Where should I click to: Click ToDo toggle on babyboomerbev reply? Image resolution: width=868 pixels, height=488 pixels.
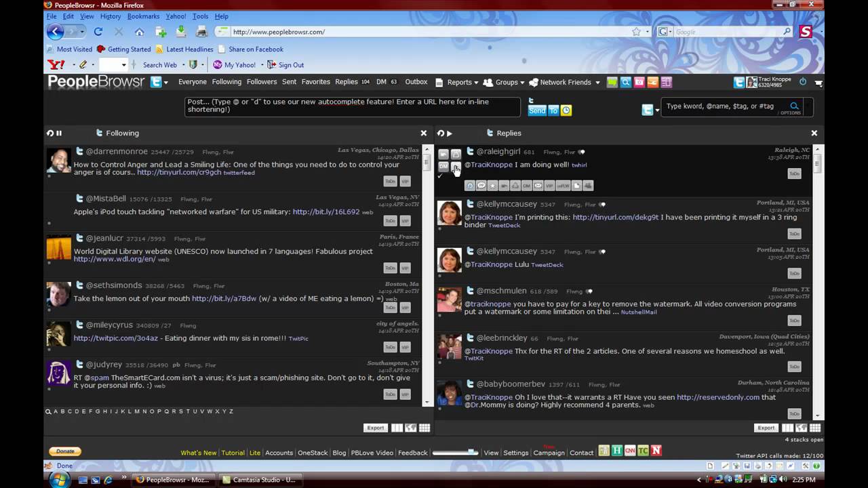click(x=794, y=413)
